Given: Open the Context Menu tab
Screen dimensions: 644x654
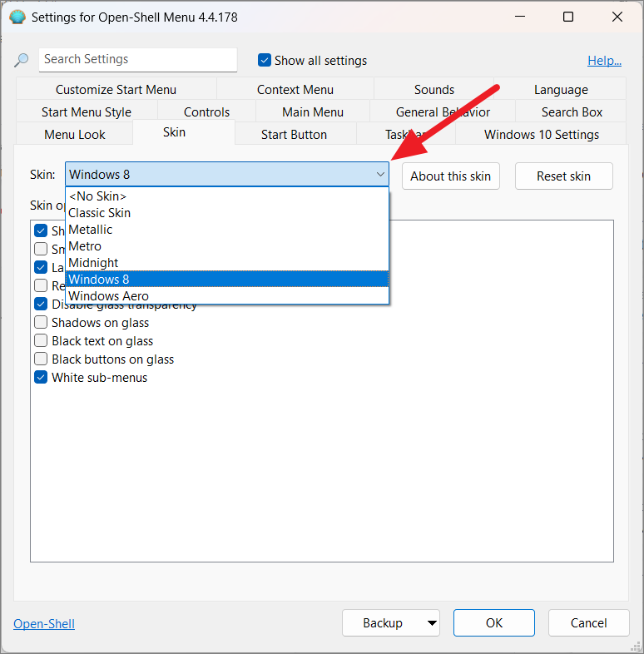Looking at the screenshot, I should coord(295,90).
